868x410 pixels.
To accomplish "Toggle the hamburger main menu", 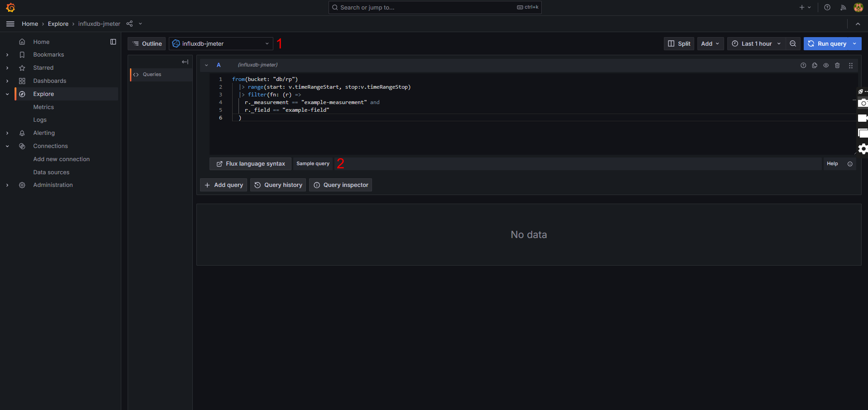I will click(x=10, y=24).
